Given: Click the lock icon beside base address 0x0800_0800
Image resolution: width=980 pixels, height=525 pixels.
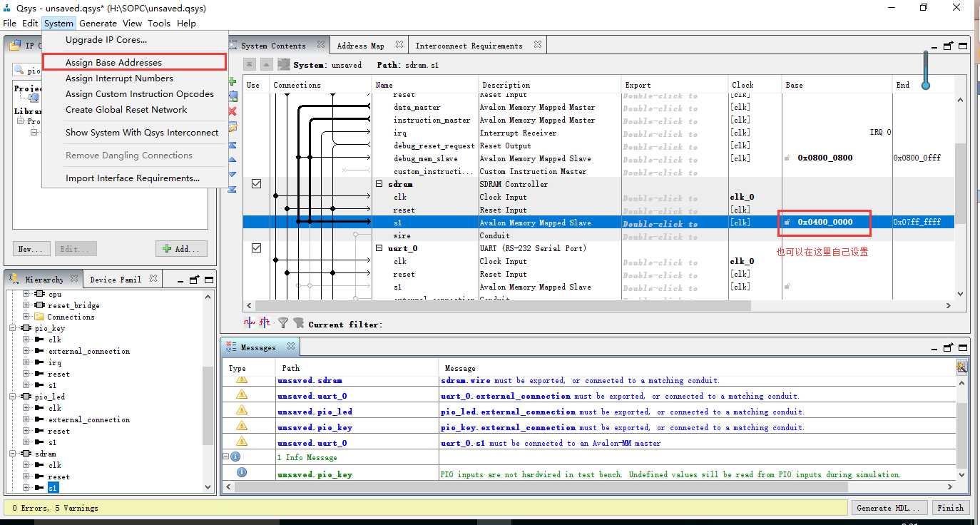Looking at the screenshot, I should pyautogui.click(x=787, y=158).
